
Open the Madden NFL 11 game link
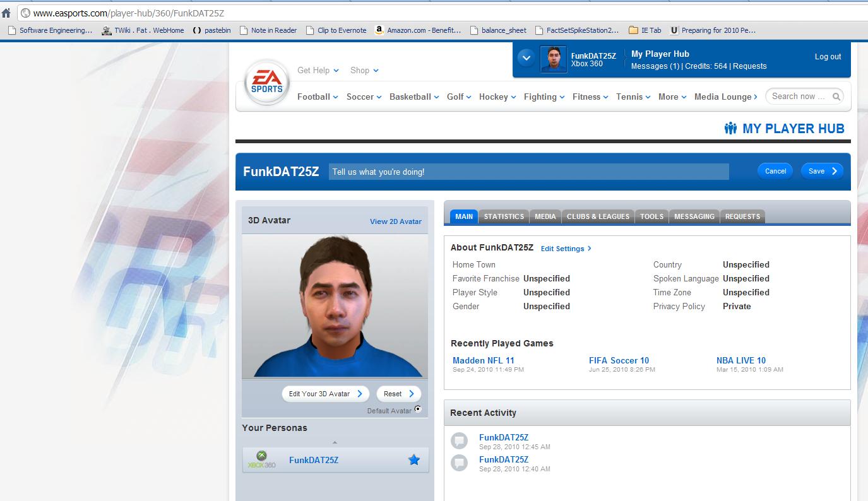tap(484, 360)
